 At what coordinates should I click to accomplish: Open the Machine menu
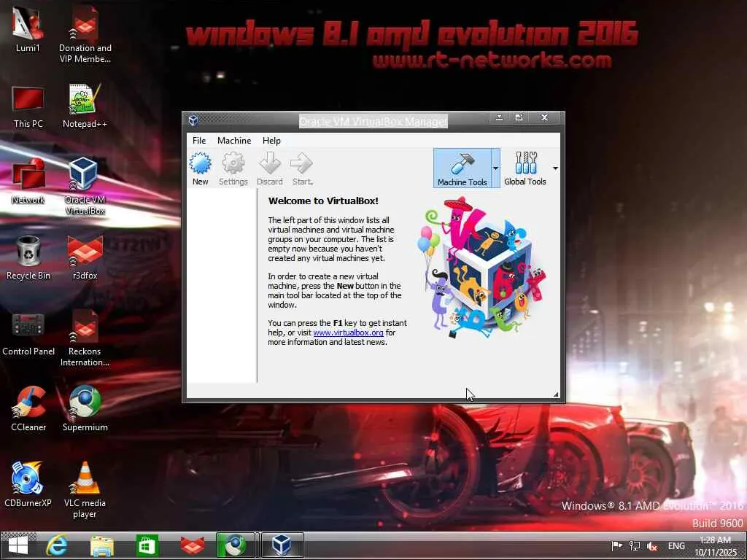click(x=234, y=141)
